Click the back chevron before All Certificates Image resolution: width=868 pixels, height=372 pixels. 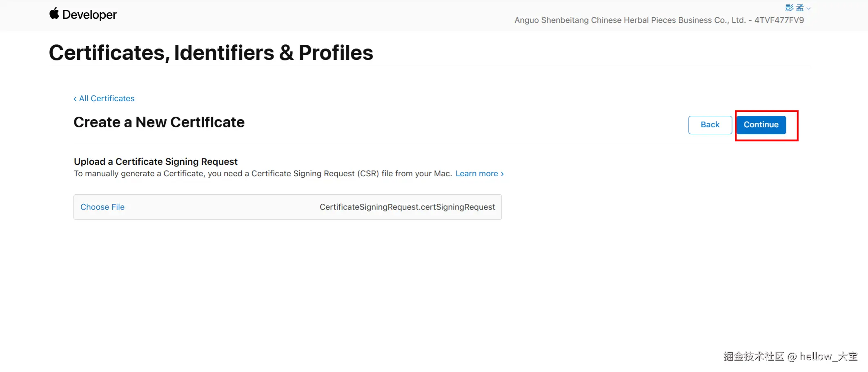[75, 99]
